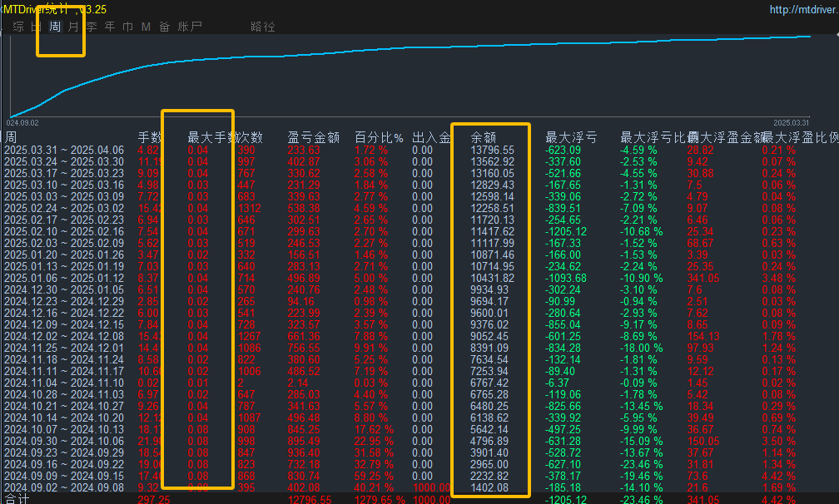Image resolution: width=839 pixels, height=504 pixels.
Task: Click the MTDriver统计 title text
Action: click(x=37, y=9)
